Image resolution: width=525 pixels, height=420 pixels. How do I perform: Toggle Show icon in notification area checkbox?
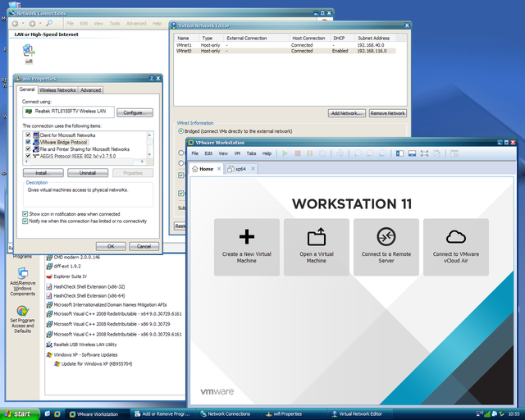click(x=25, y=213)
